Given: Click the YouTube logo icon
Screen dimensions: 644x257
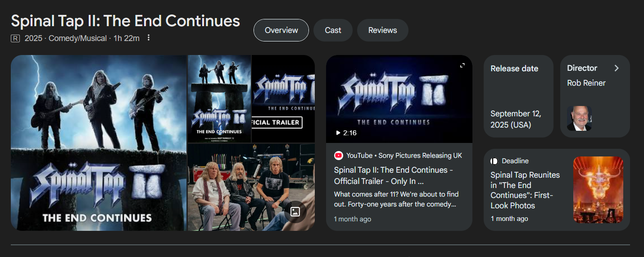Looking at the screenshot, I should point(339,156).
